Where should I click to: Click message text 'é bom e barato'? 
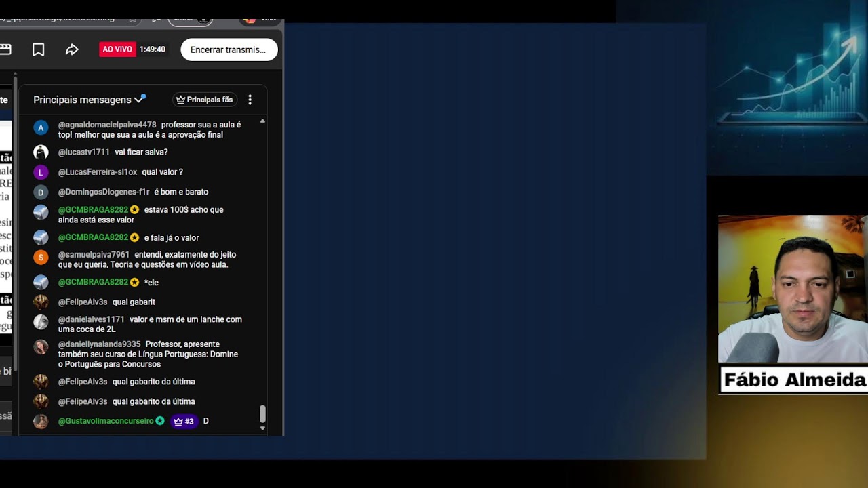(181, 192)
